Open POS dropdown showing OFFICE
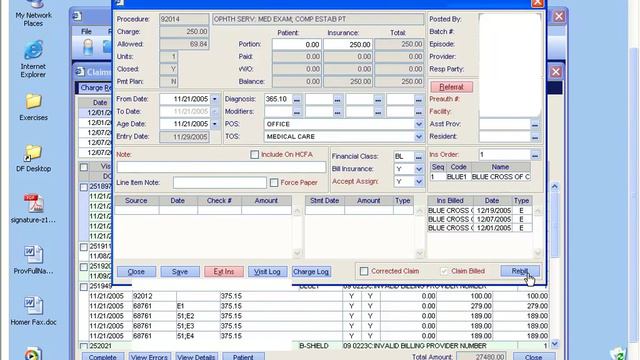The width and height of the screenshot is (640, 360). pyautogui.click(x=418, y=124)
